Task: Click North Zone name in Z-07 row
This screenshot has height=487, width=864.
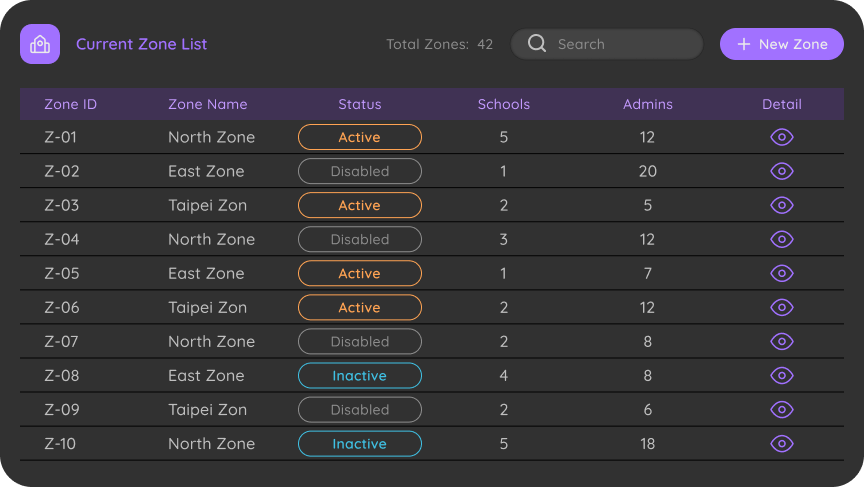Action: (x=212, y=342)
